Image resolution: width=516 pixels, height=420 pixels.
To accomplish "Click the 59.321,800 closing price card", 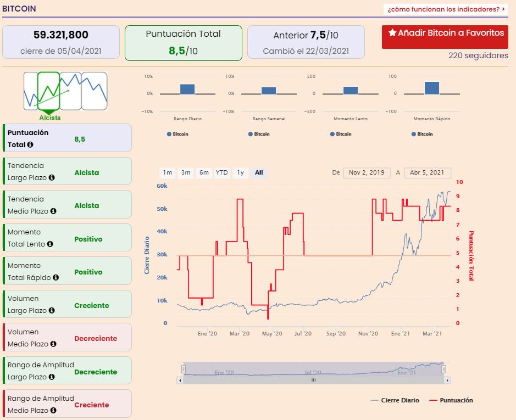I will pos(61,42).
